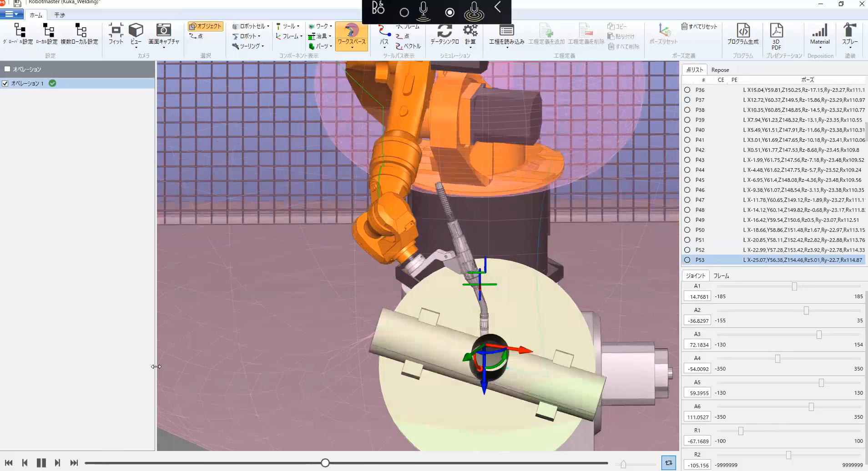868x471 pixels.
Task: Open multiple local settings (複数ローカル設定)
Action: (x=80, y=34)
